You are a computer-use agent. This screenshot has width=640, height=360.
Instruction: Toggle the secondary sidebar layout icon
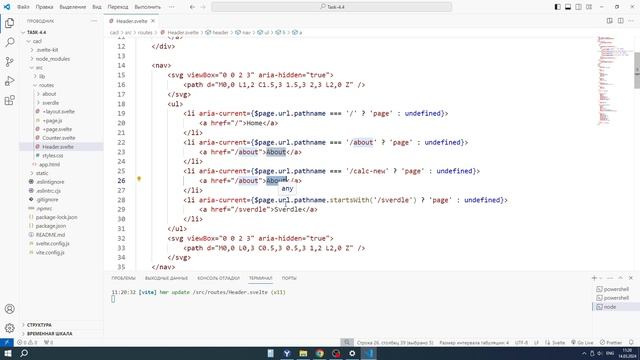(578, 7)
